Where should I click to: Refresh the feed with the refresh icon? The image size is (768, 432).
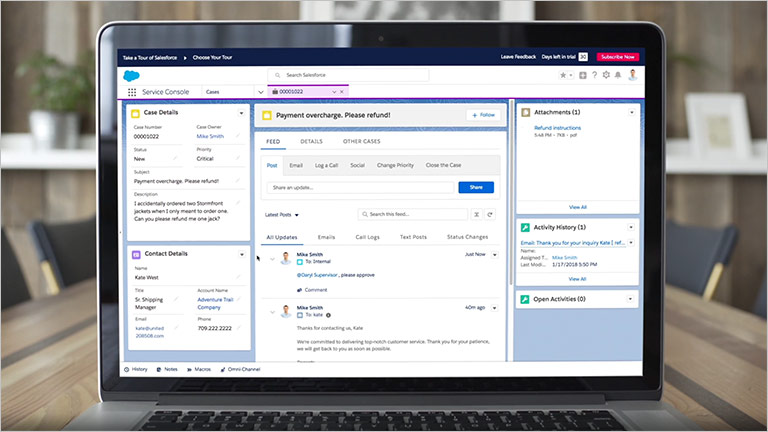click(x=491, y=214)
